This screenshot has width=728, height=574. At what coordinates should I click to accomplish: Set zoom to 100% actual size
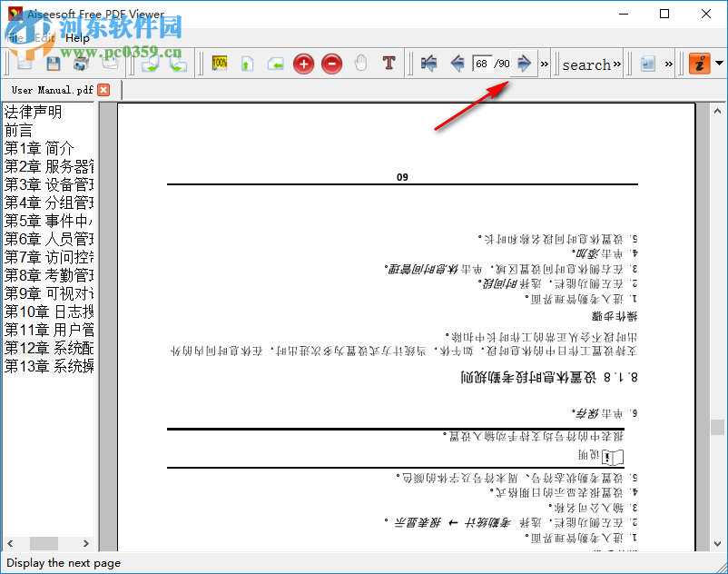219,64
